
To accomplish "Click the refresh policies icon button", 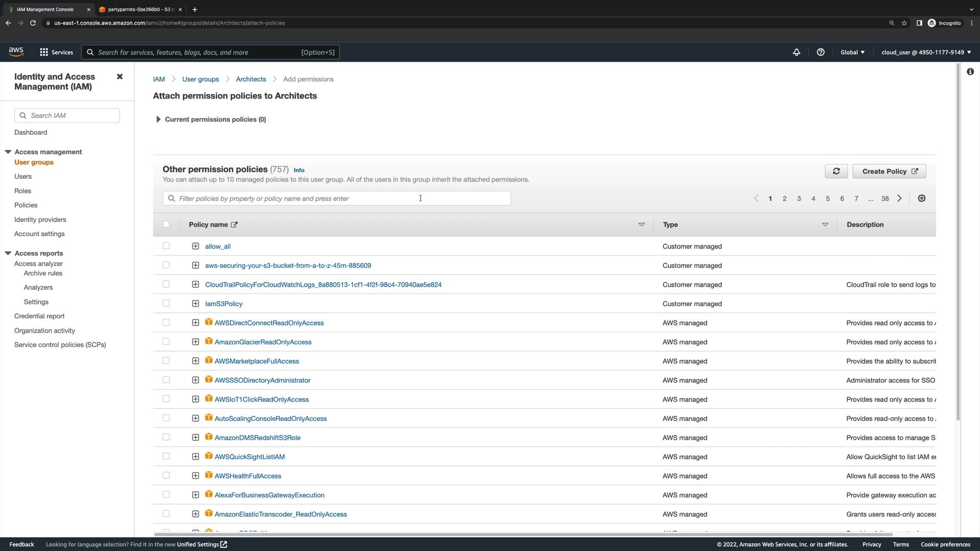I will tap(836, 171).
